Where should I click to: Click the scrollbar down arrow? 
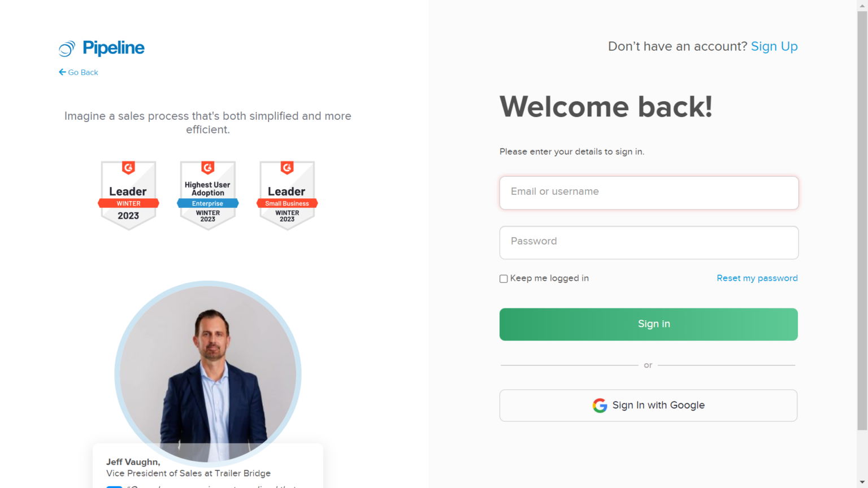click(x=862, y=483)
